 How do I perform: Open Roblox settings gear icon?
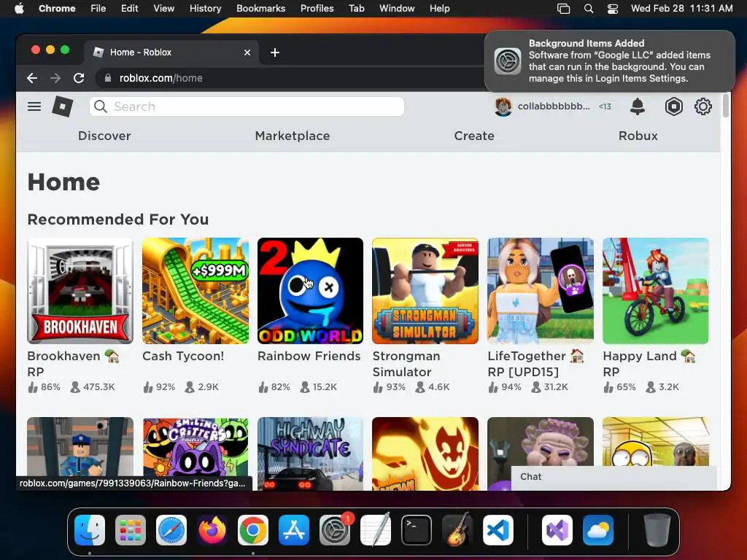click(703, 106)
